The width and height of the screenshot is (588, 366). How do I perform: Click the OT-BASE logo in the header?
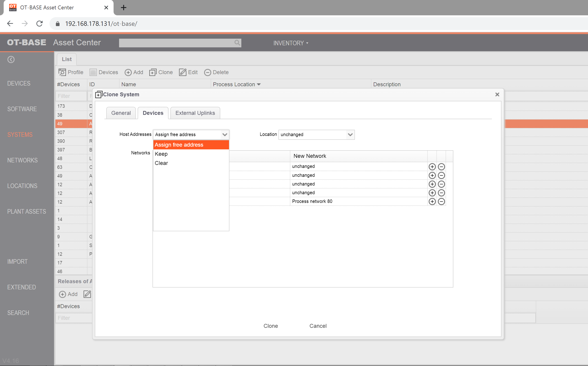click(x=26, y=42)
